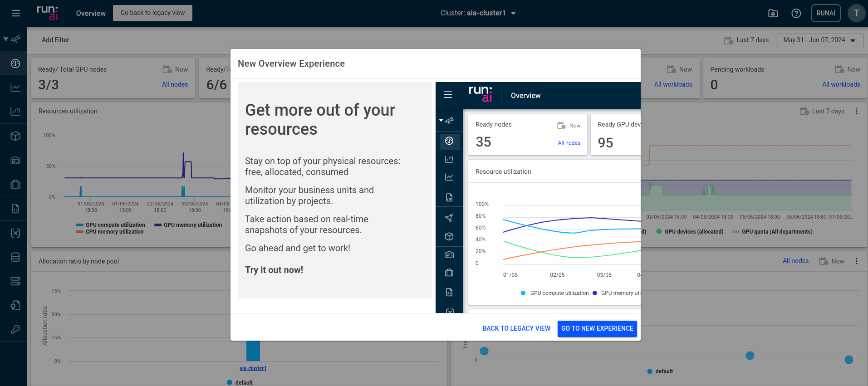Open the key credentials icon in sidebar
Viewport: 868px width, 386px height.
point(15,329)
